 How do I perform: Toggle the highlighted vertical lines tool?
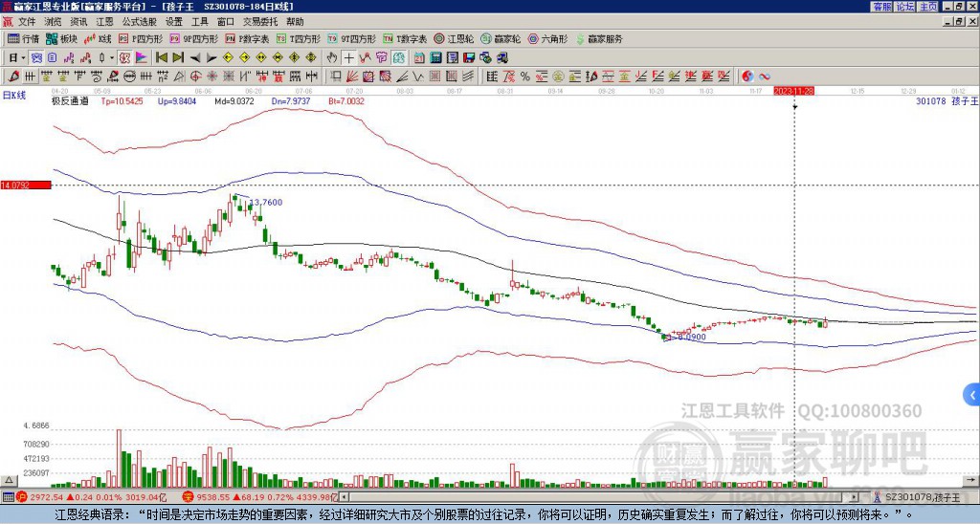click(x=30, y=76)
